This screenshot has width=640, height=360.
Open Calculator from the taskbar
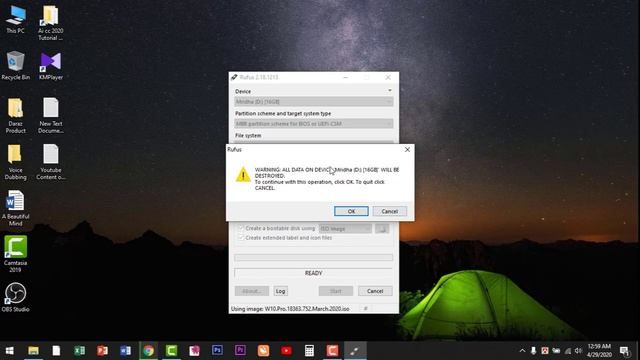(x=309, y=351)
